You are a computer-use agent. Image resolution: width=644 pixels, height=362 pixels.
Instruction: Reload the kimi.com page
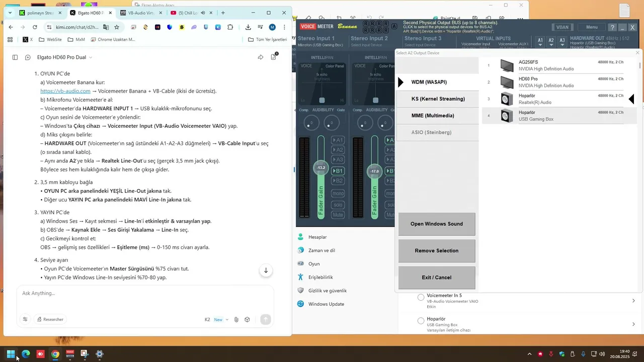click(35, 27)
